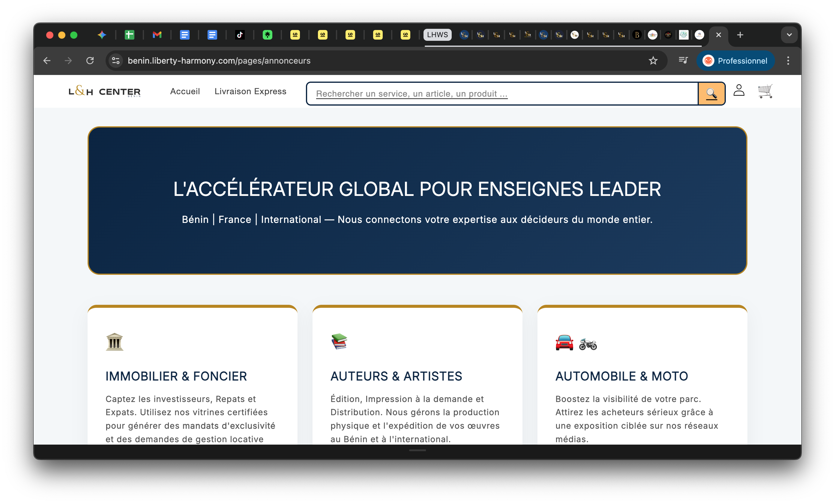Open the user account icon
The height and width of the screenshot is (504, 835).
click(x=739, y=91)
